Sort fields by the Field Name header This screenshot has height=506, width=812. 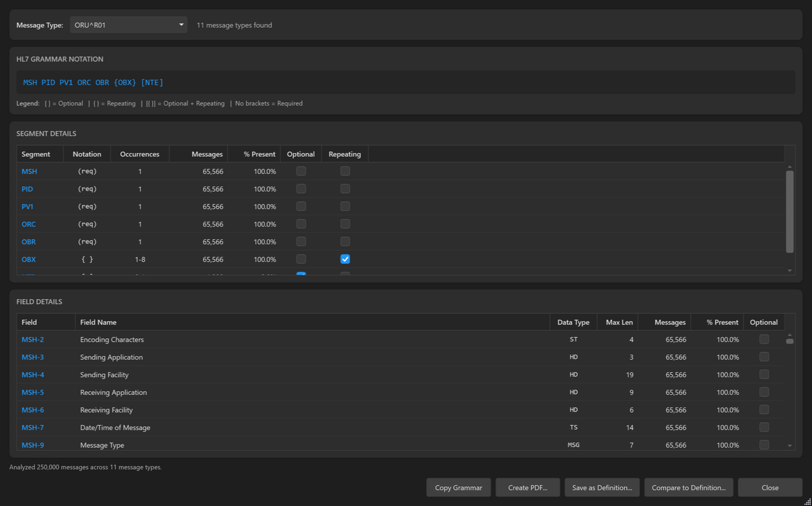(312, 323)
